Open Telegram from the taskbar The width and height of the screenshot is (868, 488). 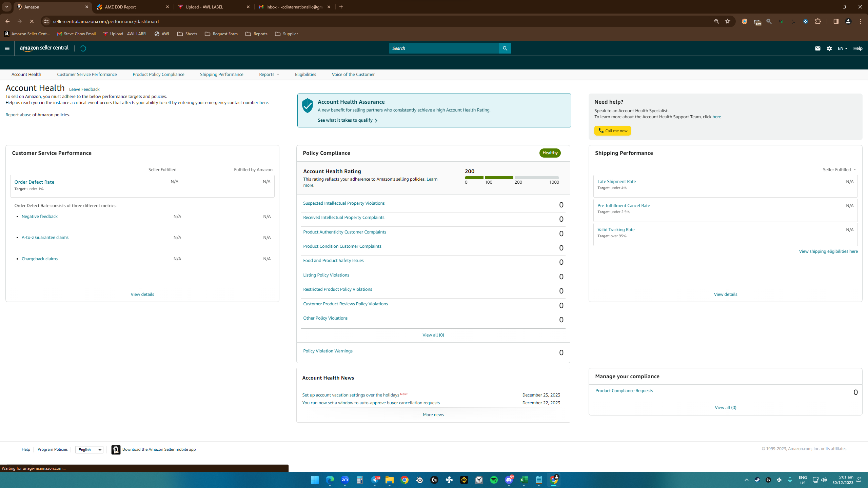pos(375,480)
